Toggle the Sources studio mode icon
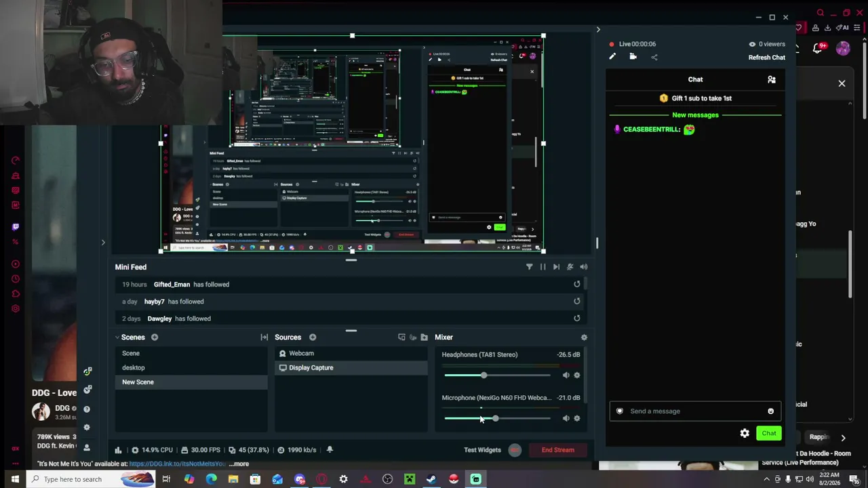868x488 pixels. (x=413, y=338)
